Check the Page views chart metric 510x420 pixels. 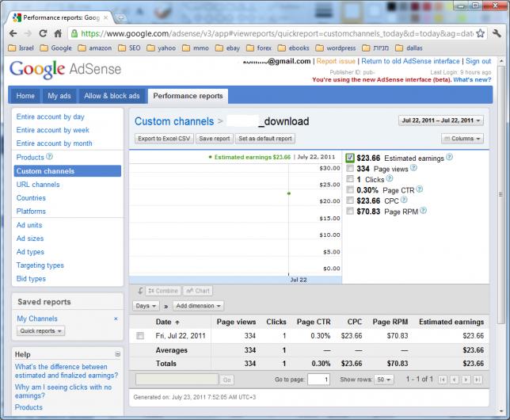[x=350, y=168]
